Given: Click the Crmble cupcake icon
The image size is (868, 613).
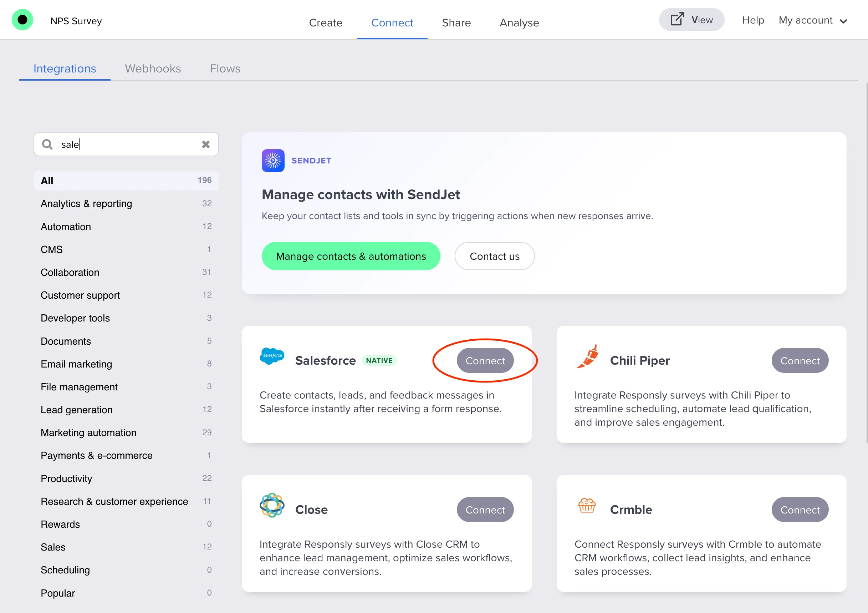Looking at the screenshot, I should (586, 506).
